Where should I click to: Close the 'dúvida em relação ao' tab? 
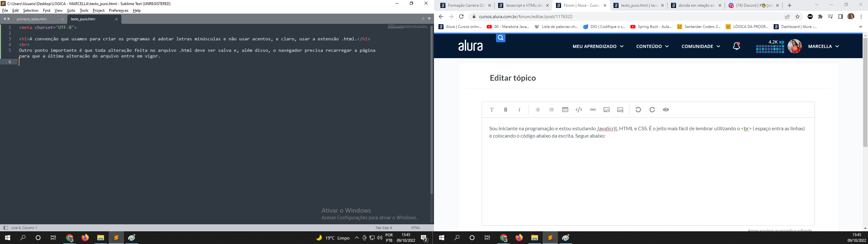(720, 5)
